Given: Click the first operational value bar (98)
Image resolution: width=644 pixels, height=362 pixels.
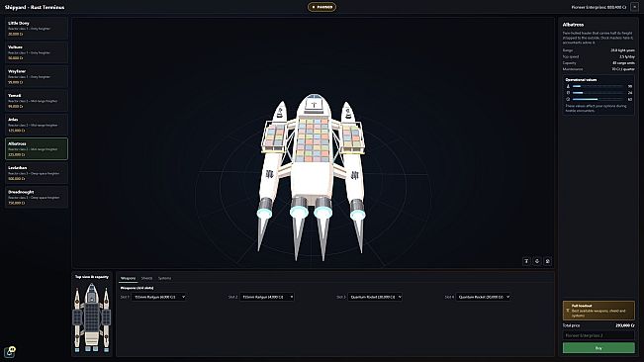Looking at the screenshot, I should [x=598, y=86].
